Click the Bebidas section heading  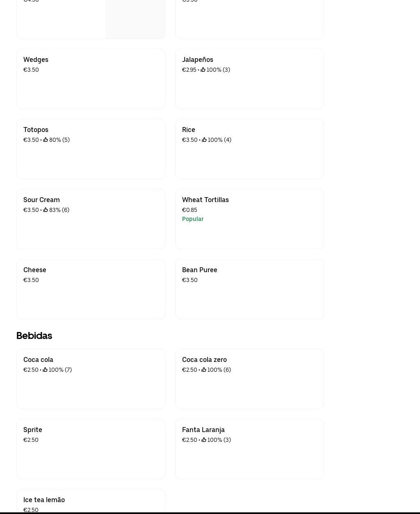click(x=34, y=335)
